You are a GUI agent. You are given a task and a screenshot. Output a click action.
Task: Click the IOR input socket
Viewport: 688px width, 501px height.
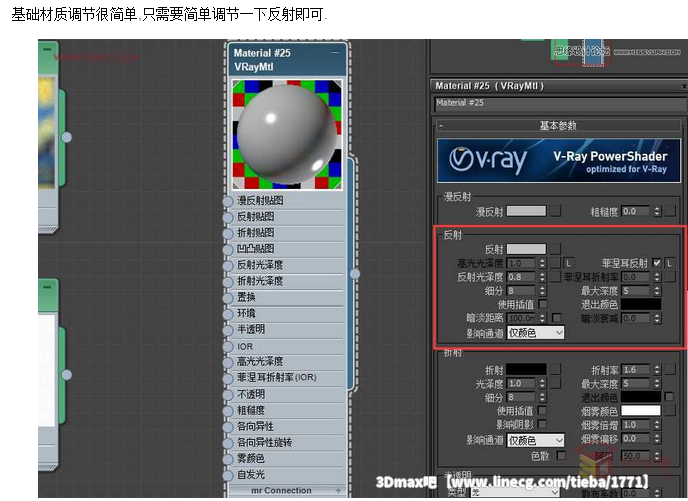[x=228, y=347]
